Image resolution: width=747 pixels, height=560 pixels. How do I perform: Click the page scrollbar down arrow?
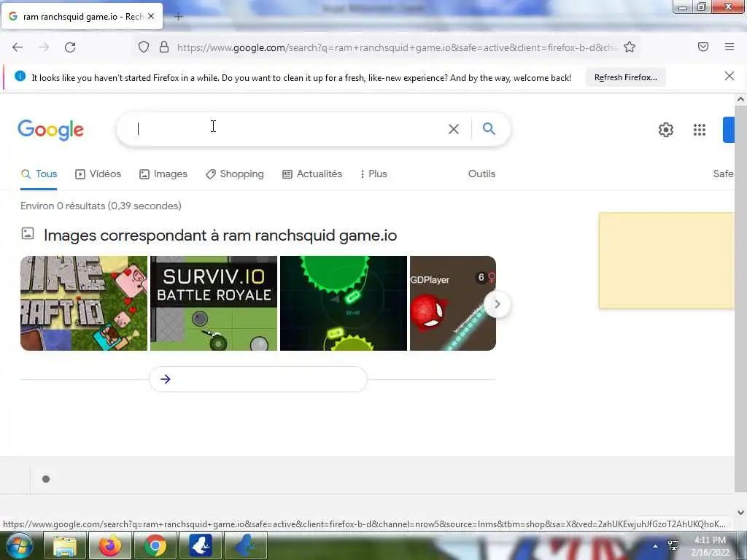coord(740,513)
